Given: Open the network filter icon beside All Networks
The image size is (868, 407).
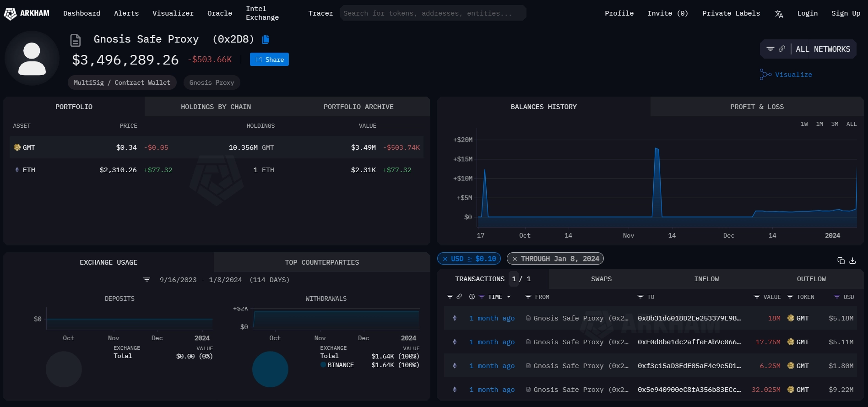Looking at the screenshot, I should point(770,49).
